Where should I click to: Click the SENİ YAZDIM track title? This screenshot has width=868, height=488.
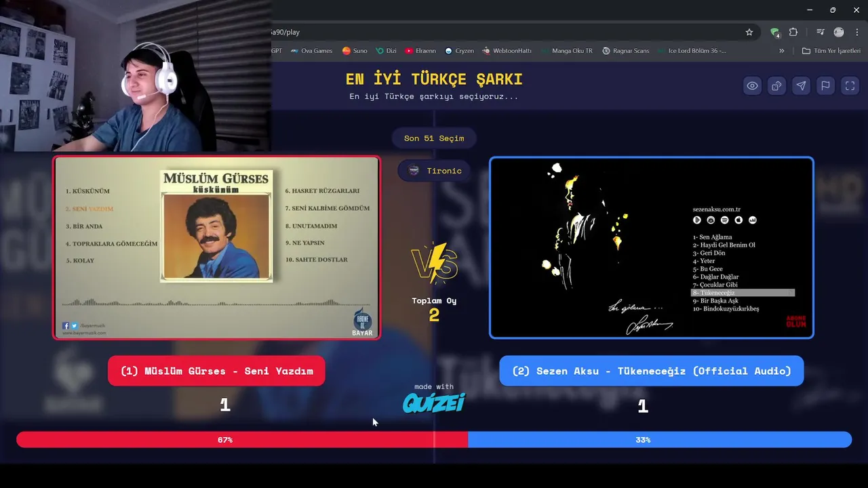click(90, 209)
